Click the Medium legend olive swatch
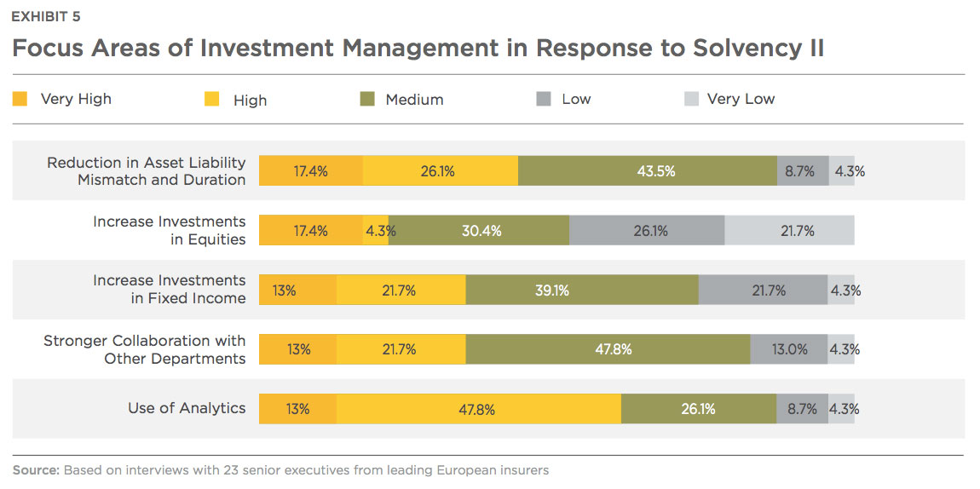This screenshot has width=980, height=489. click(367, 99)
